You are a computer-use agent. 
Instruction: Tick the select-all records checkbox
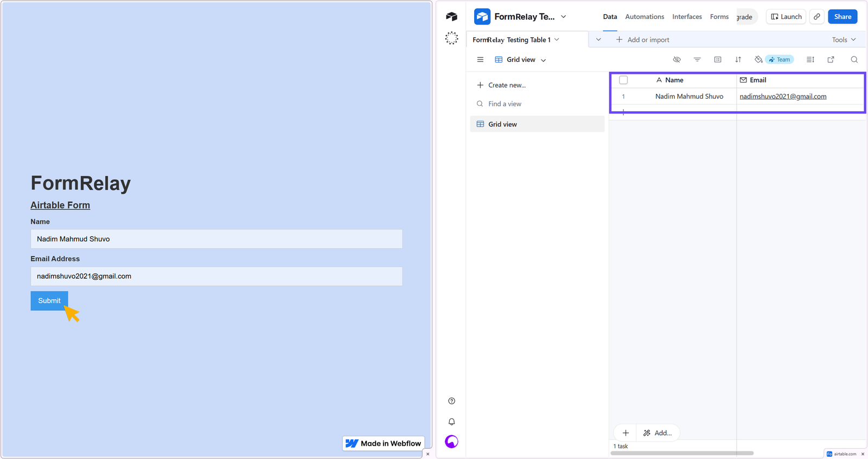623,80
